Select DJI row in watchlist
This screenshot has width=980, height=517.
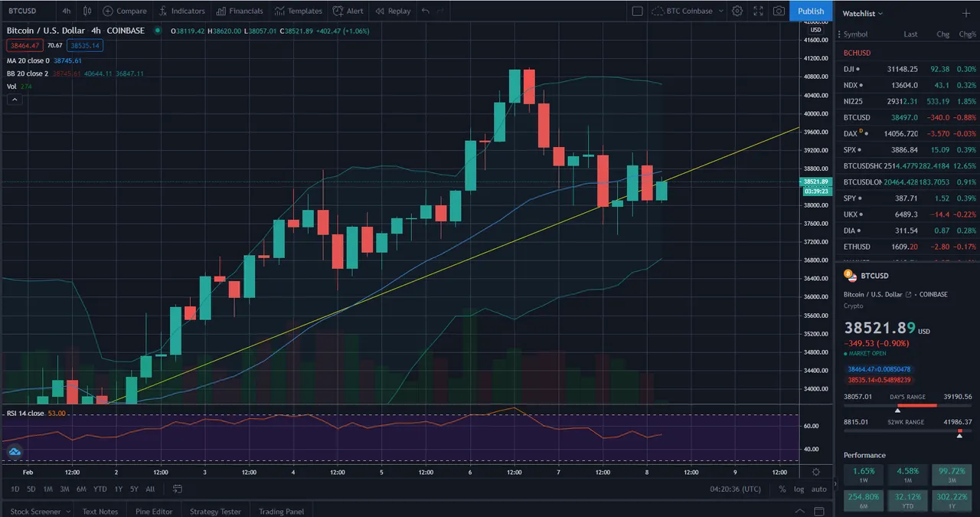[907, 69]
